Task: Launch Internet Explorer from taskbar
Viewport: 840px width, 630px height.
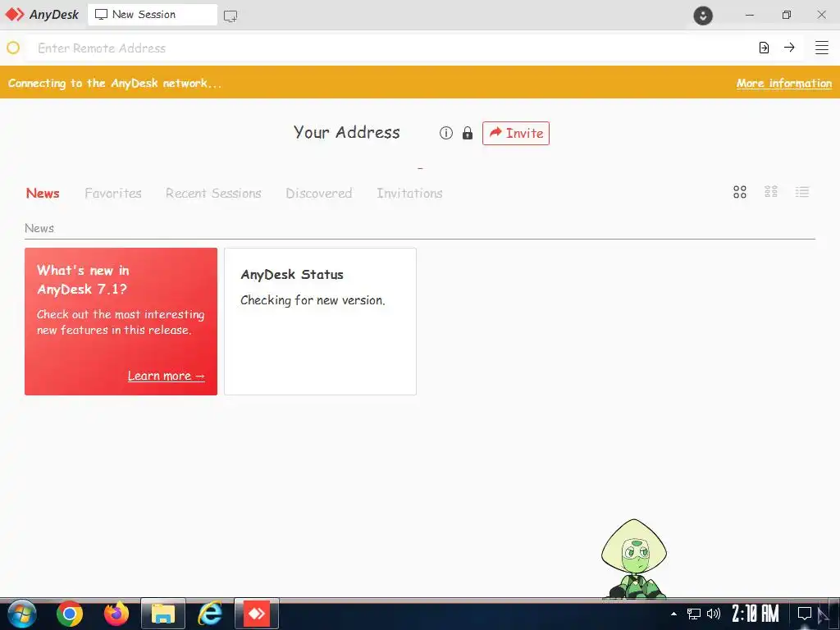Action: (210, 614)
